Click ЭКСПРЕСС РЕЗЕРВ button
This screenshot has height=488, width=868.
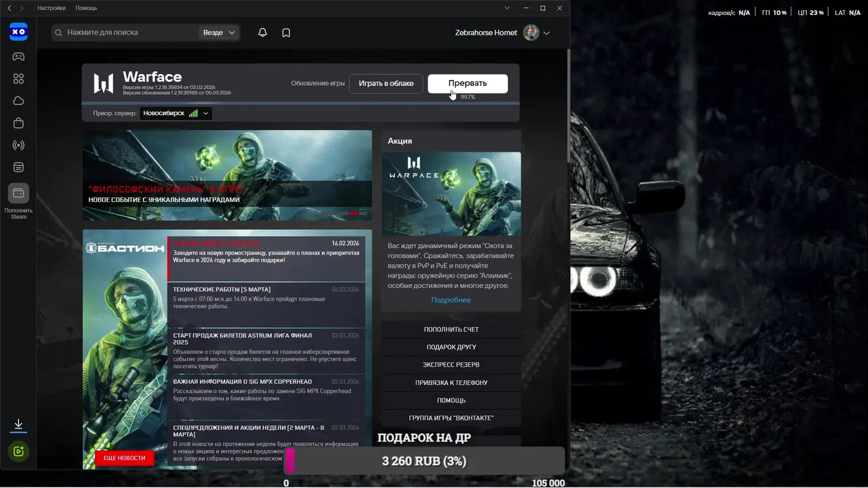pyautogui.click(x=451, y=365)
